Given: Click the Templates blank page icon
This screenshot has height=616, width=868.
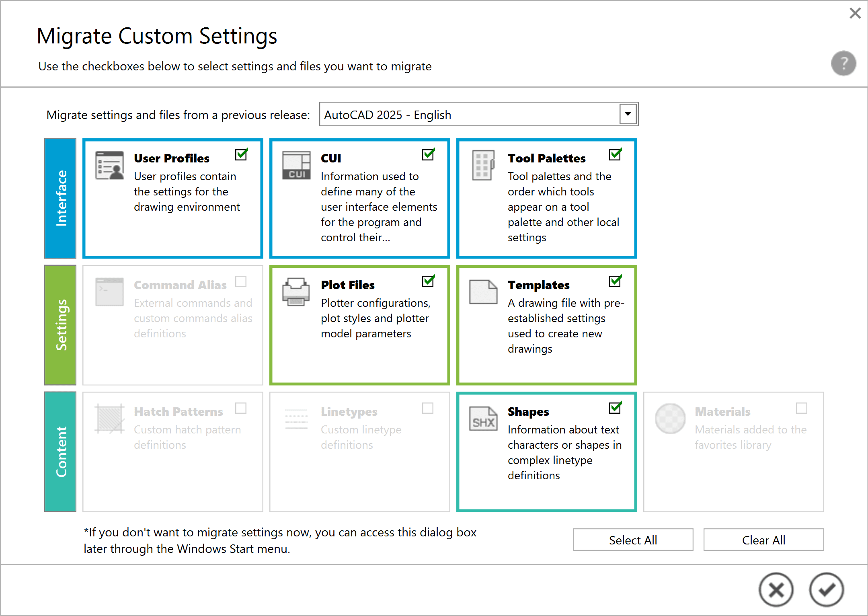Looking at the screenshot, I should click(x=483, y=292).
